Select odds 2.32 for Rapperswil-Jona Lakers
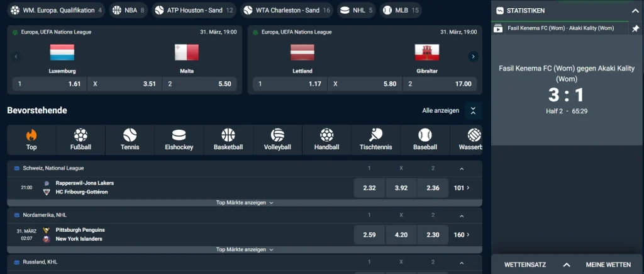644x274 pixels. (369, 188)
